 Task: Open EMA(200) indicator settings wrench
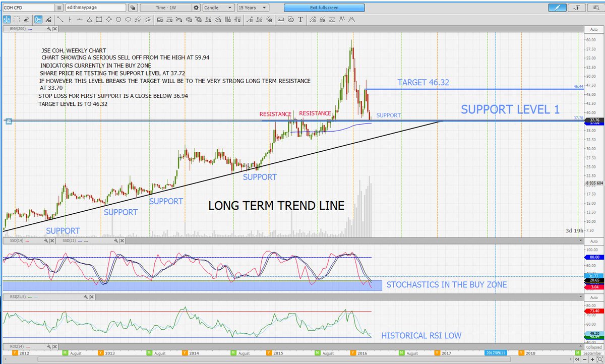49,29
